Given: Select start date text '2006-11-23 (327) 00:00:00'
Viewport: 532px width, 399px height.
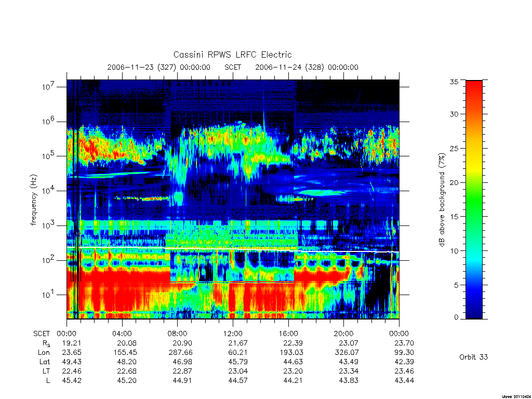Looking at the screenshot, I should (159, 67).
